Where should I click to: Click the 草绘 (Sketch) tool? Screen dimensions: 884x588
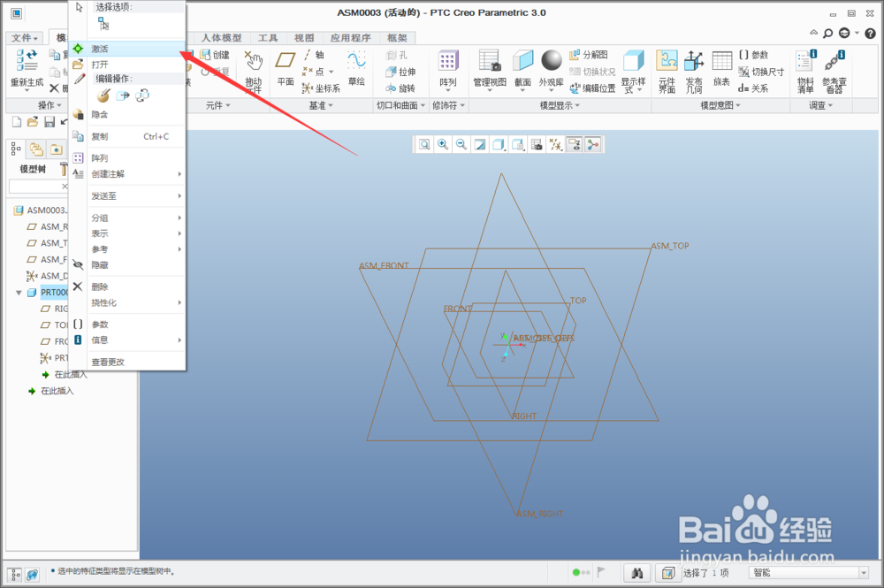coord(356,68)
